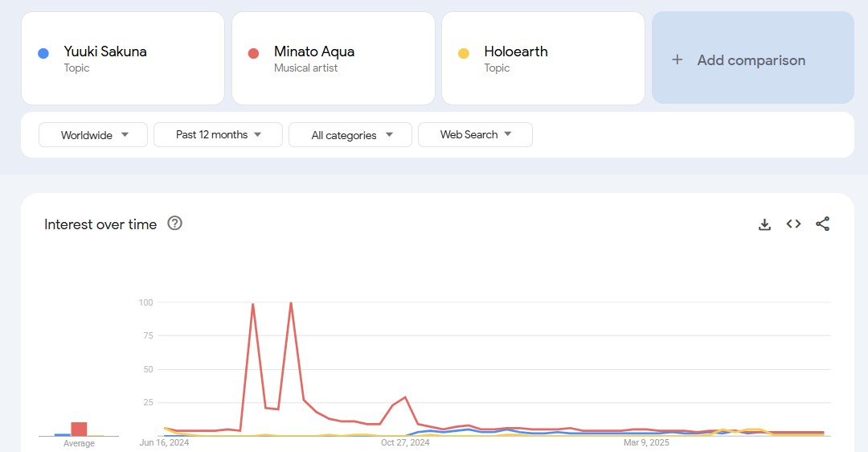
Task: Click the red Minato Aqua color dot
Action: pos(253,53)
